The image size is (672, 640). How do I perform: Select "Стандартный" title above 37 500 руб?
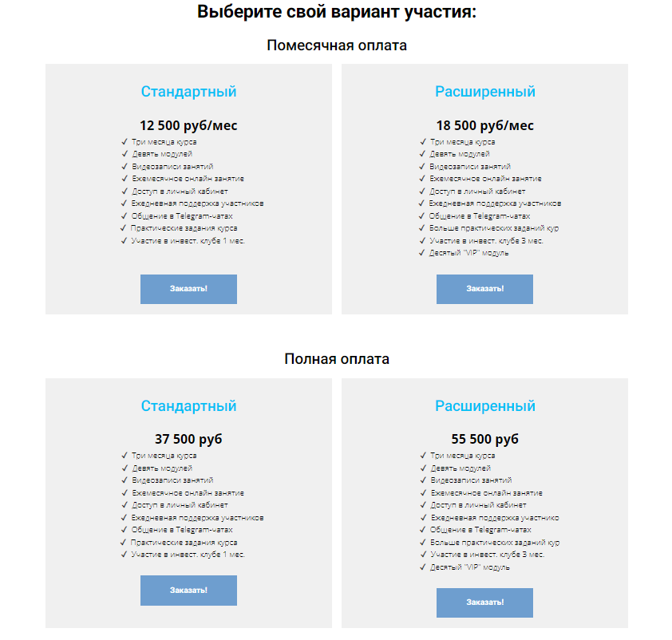[188, 406]
